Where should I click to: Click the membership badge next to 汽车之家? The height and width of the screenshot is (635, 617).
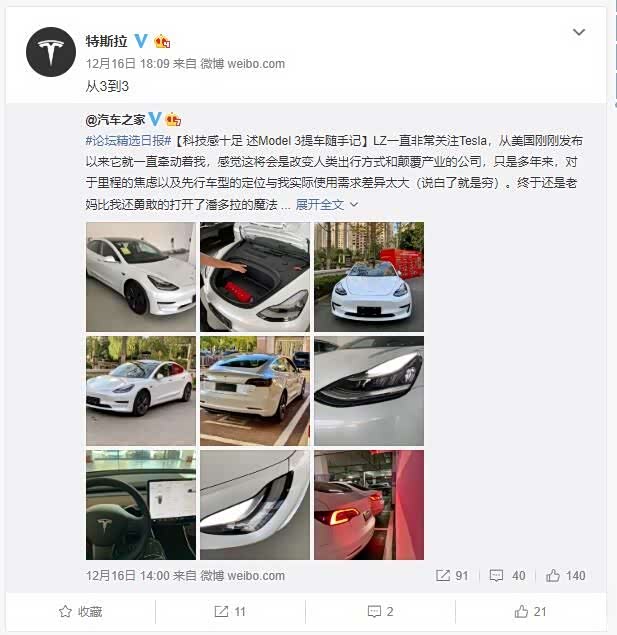pyautogui.click(x=173, y=119)
